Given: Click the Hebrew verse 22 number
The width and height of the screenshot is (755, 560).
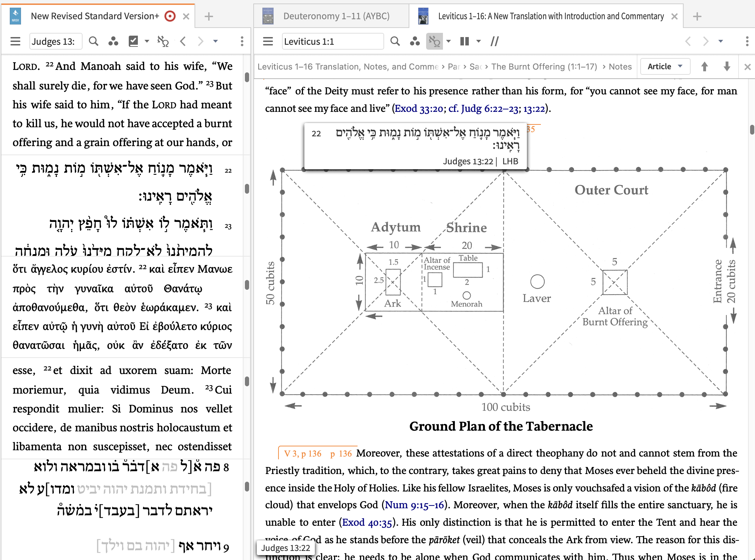Looking at the screenshot, I should pyautogui.click(x=228, y=171).
